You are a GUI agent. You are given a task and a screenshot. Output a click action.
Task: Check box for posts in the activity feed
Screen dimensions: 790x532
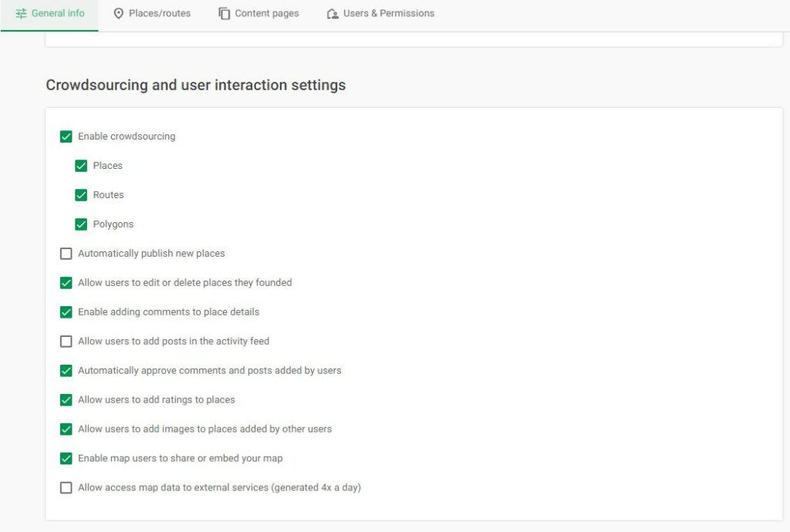tap(66, 342)
